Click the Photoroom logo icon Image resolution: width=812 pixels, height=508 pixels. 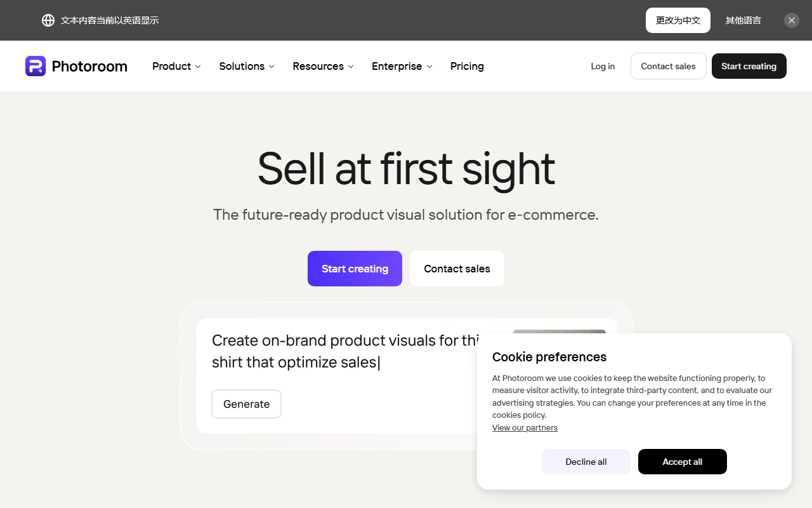tap(36, 66)
